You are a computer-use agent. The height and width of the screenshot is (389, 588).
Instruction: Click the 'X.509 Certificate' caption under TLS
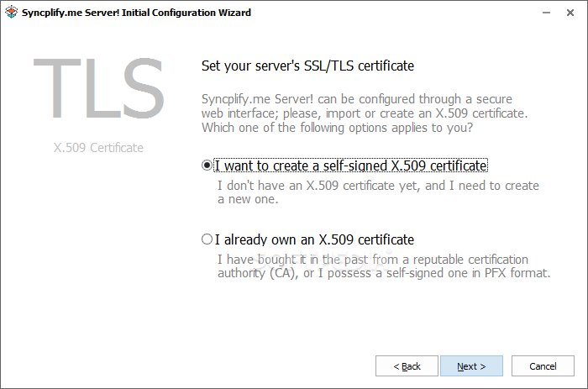point(98,148)
